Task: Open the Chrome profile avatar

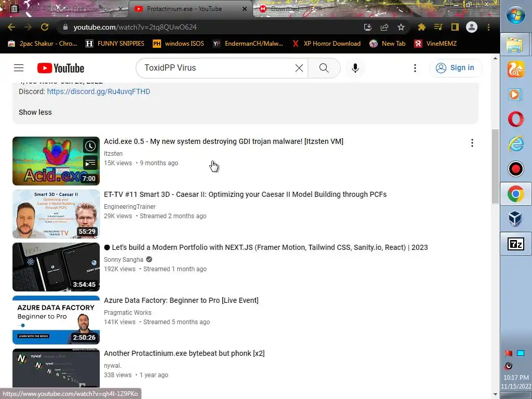Action: 472,27
